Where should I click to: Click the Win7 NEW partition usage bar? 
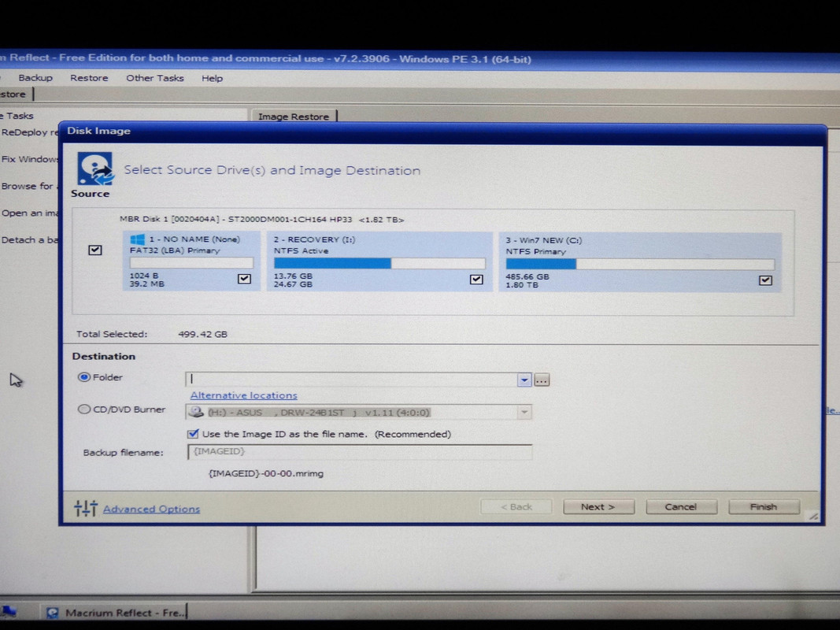point(640,264)
